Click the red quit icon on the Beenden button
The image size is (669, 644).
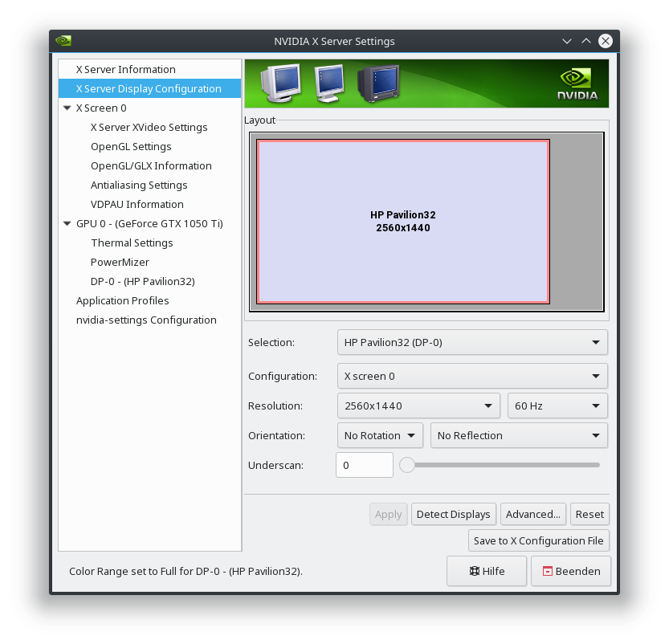pos(547,571)
